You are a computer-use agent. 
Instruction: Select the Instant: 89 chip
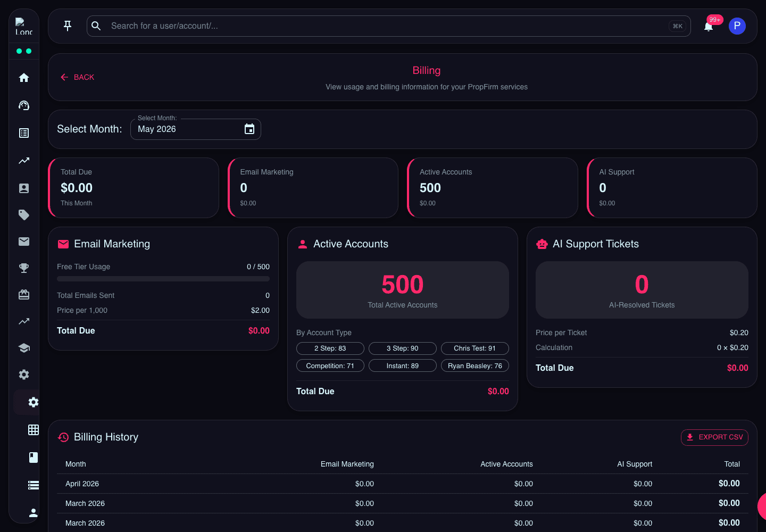point(403,366)
